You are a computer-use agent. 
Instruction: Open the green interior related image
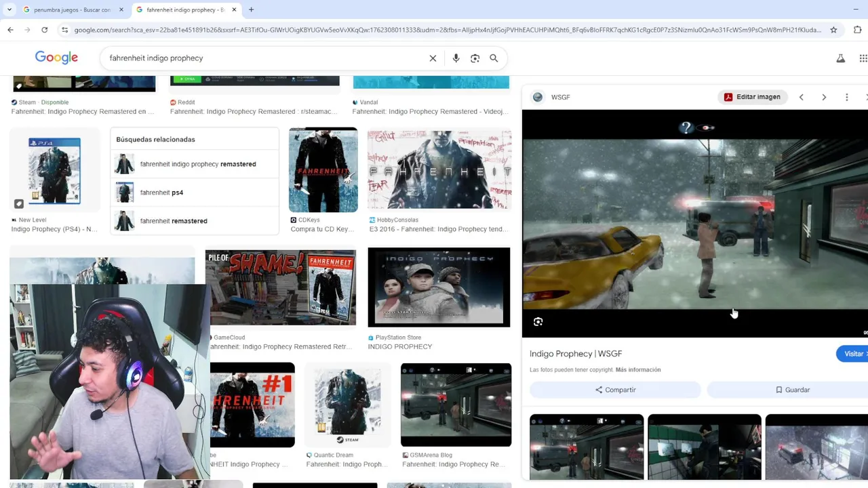705,447
